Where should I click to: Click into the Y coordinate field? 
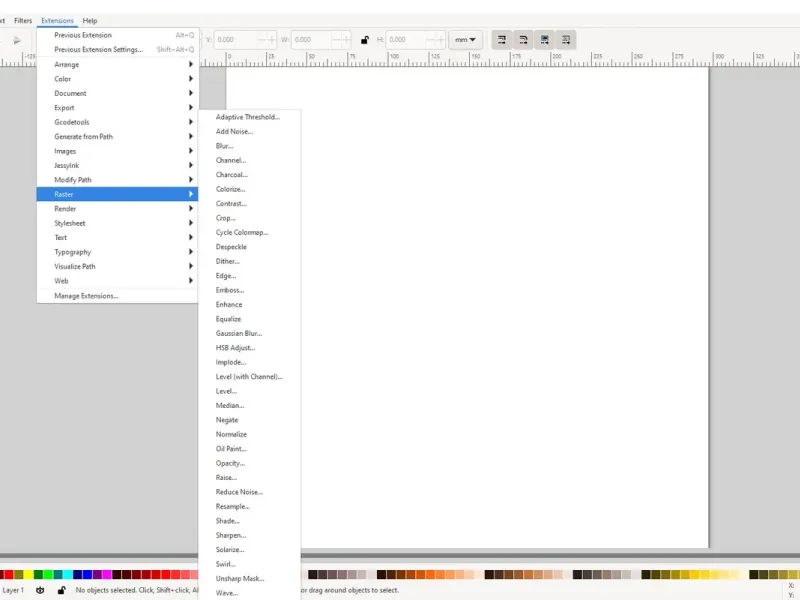coord(245,40)
